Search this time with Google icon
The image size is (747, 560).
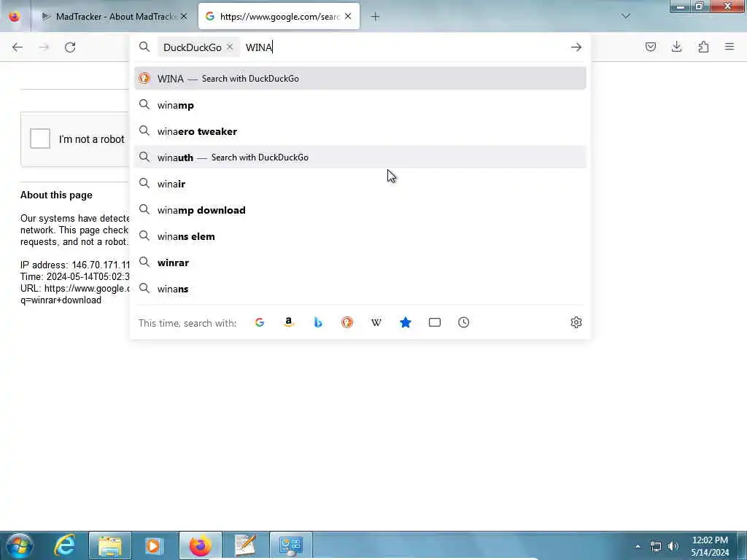[260, 322]
